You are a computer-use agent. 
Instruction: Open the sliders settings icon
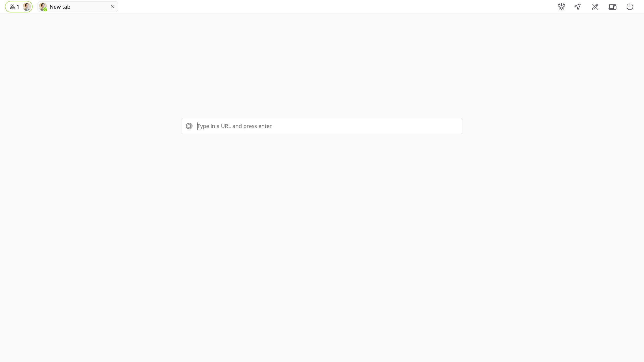pos(561,7)
